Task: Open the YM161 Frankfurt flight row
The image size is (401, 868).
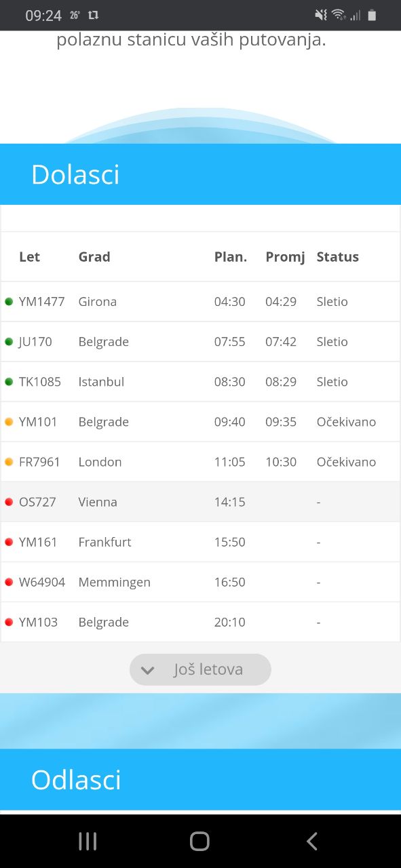Action: point(200,541)
